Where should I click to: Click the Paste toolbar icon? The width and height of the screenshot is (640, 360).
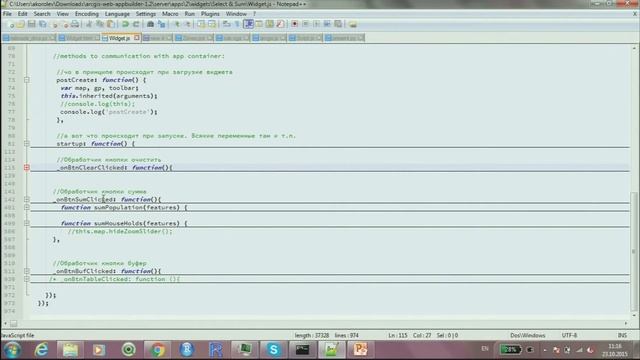(110, 24)
